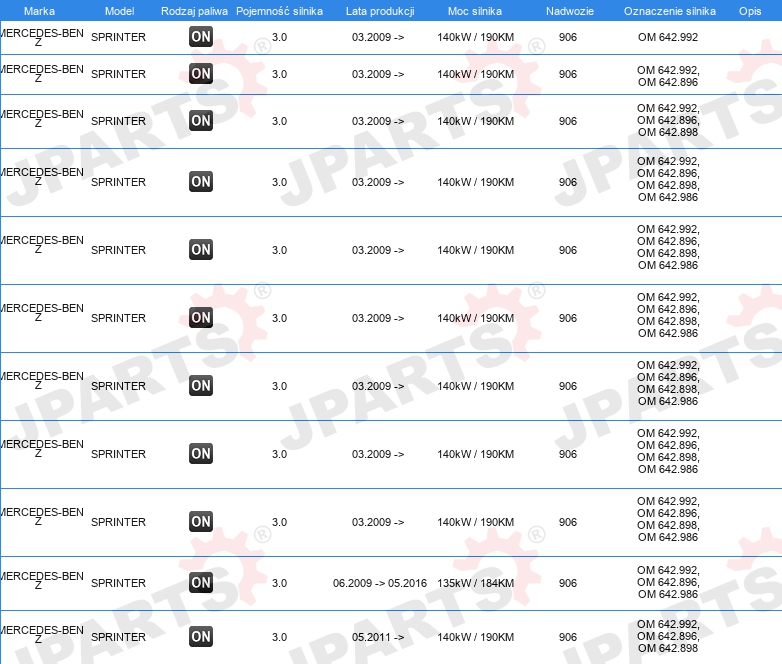Select the engine codes cell in the 135kW row

(668, 582)
